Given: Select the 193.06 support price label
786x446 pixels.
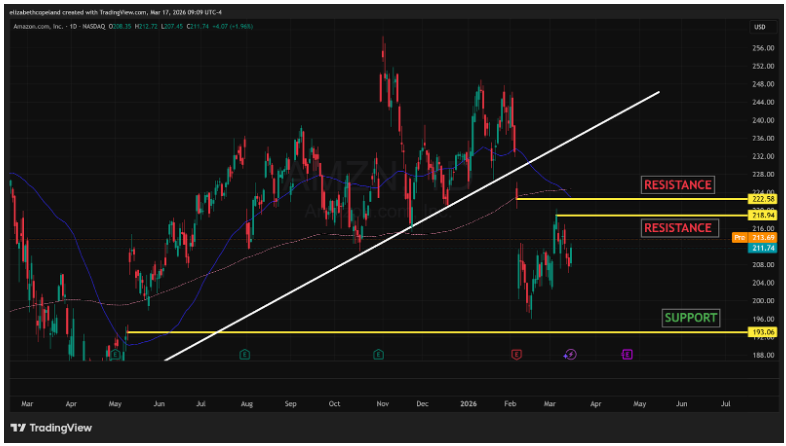Looking at the screenshot, I should pos(763,332).
